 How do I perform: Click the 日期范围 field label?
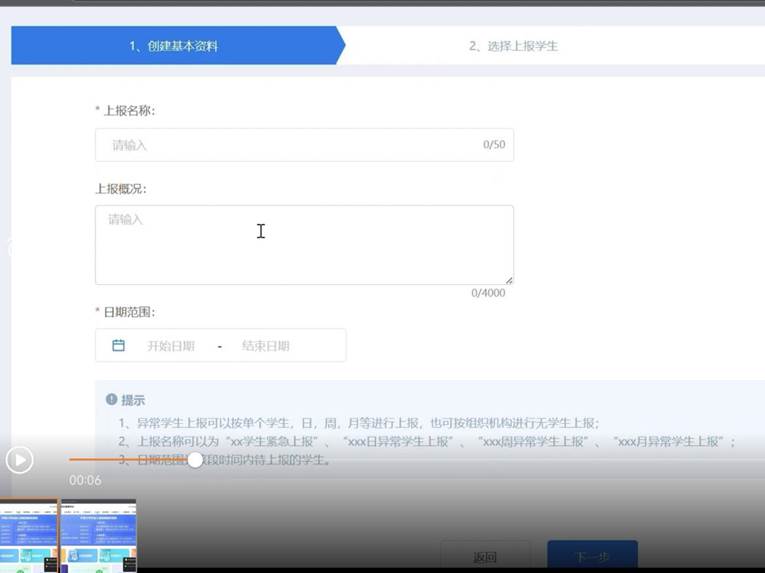click(x=128, y=312)
